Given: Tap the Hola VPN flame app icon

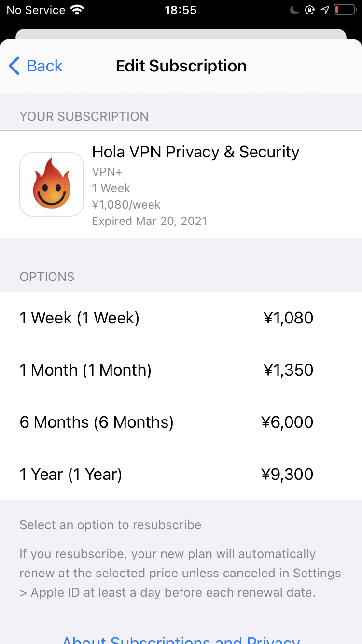Looking at the screenshot, I should tap(52, 184).
